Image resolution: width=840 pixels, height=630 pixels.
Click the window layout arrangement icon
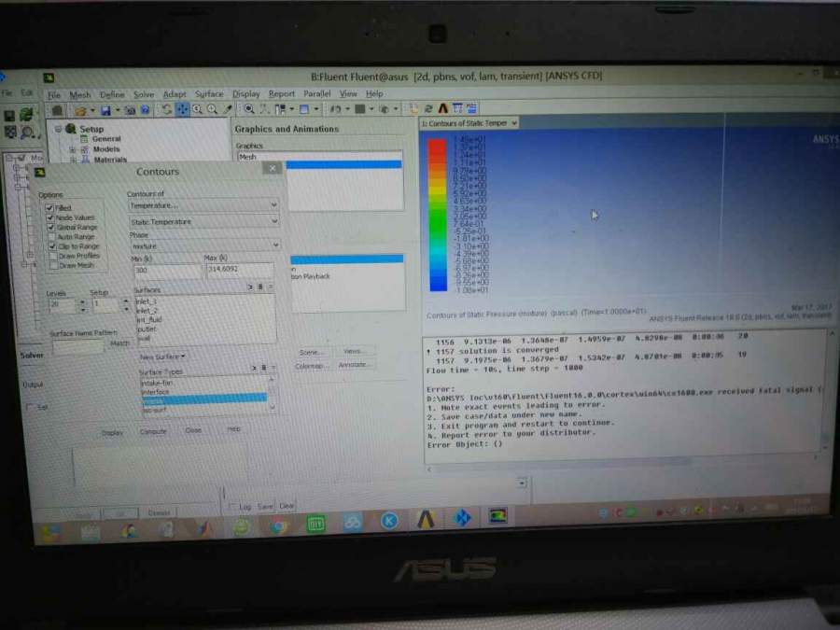[x=280, y=109]
